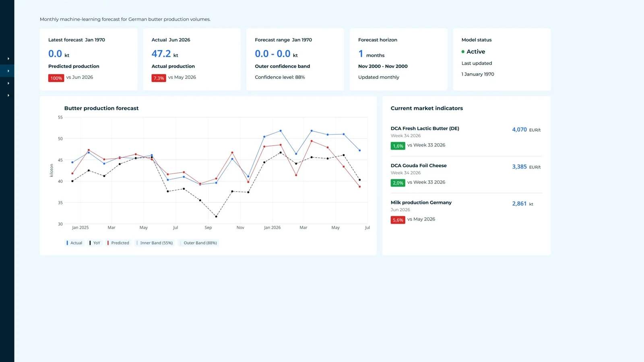Click the red 5,6% badge for Milk production
The height and width of the screenshot is (362, 644).
(398, 220)
